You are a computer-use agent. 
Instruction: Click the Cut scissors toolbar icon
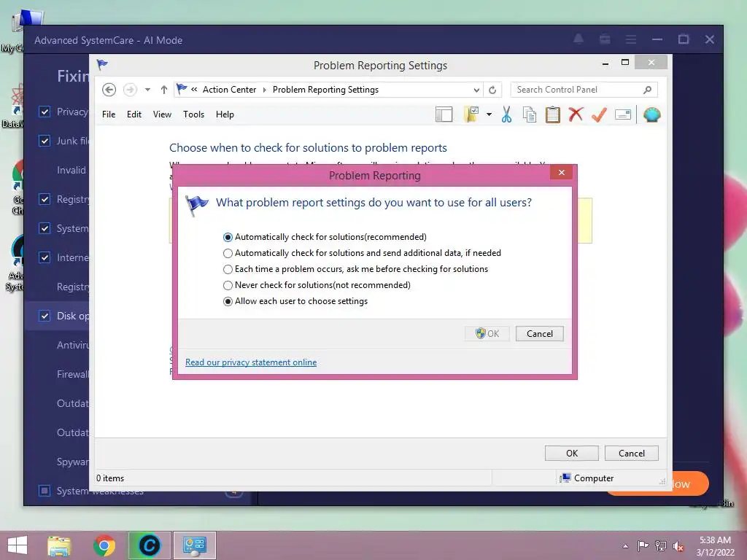click(506, 114)
